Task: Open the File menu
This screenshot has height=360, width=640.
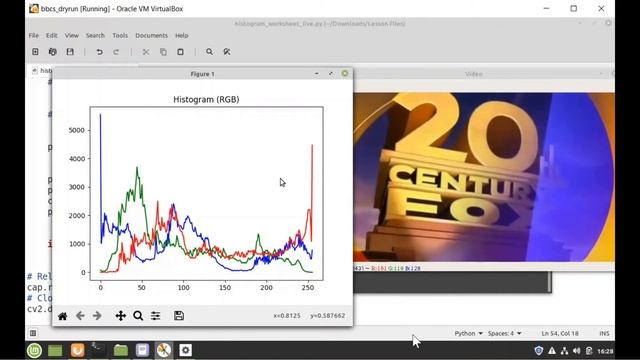Action: (x=33, y=36)
